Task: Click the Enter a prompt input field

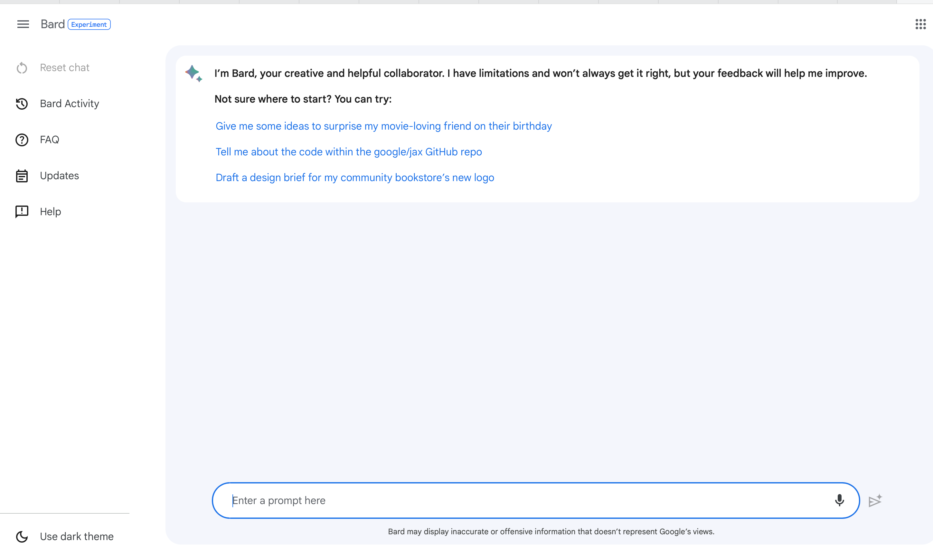Action: (x=526, y=500)
